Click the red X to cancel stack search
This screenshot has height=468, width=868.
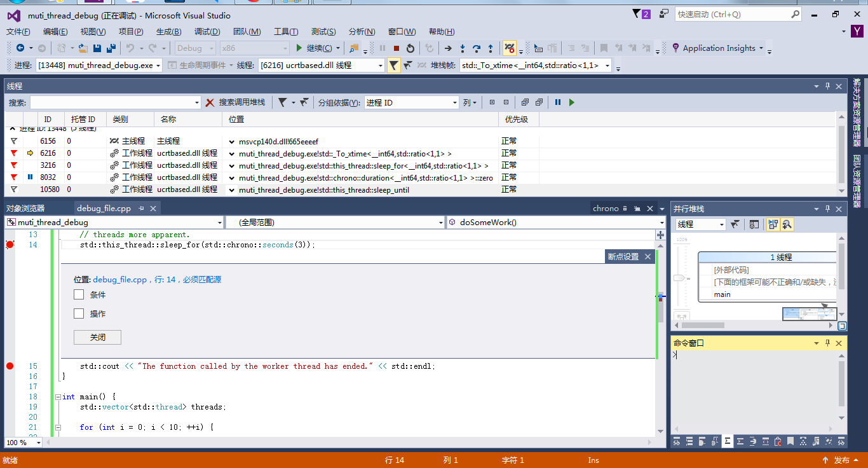point(209,102)
